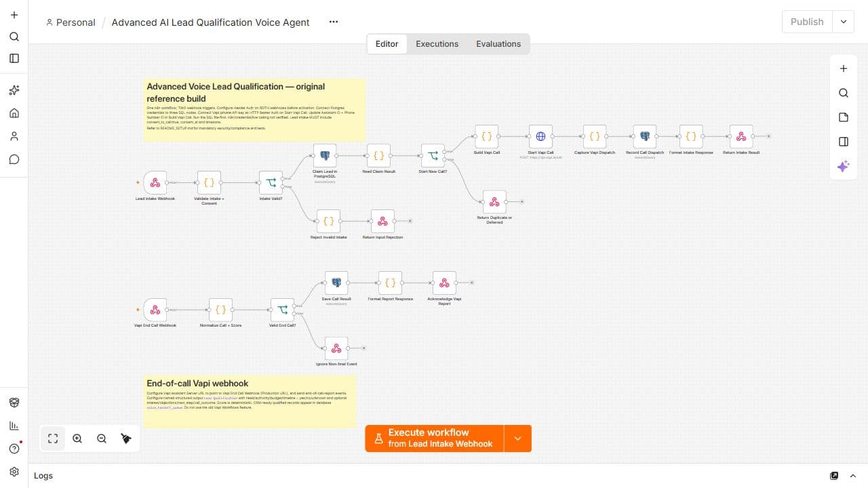The width and height of the screenshot is (868, 488).
Task: Select the Intake Valid? node
Action: pyautogui.click(x=271, y=182)
